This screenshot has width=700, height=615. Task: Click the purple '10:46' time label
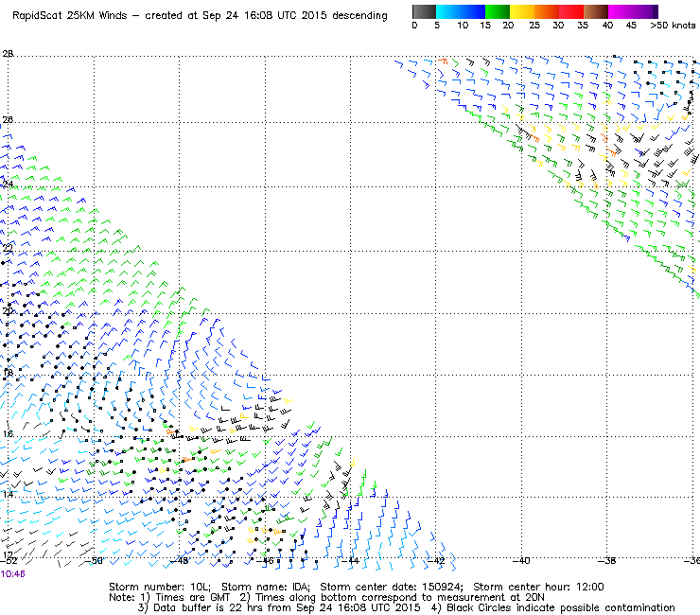click(13, 574)
